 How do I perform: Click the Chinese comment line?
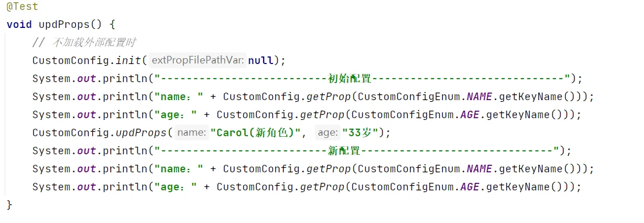click(x=84, y=43)
